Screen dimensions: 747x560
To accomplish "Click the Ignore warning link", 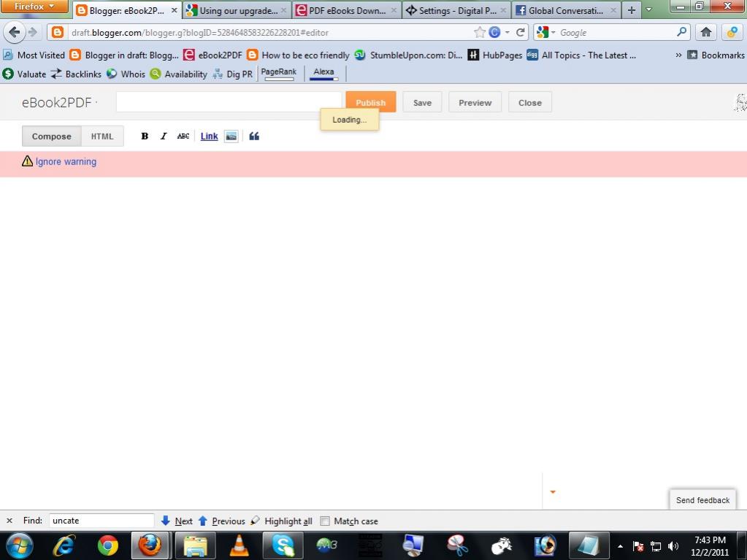I will click(66, 161).
